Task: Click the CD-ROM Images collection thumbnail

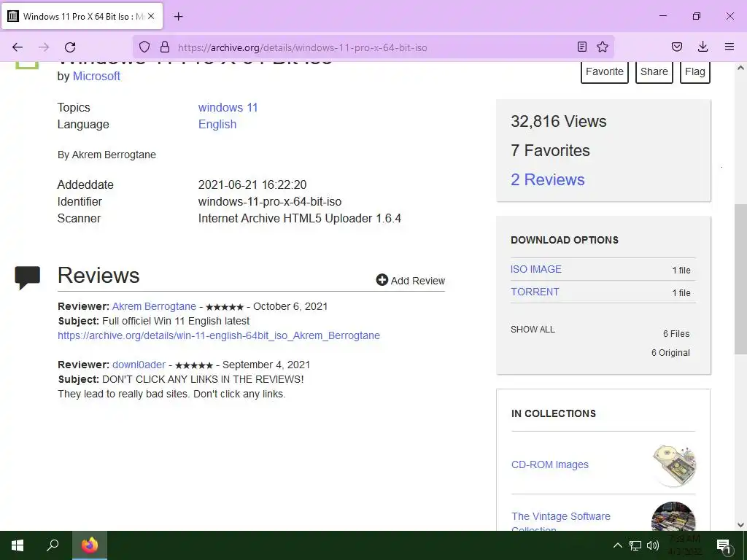Action: pos(673,464)
